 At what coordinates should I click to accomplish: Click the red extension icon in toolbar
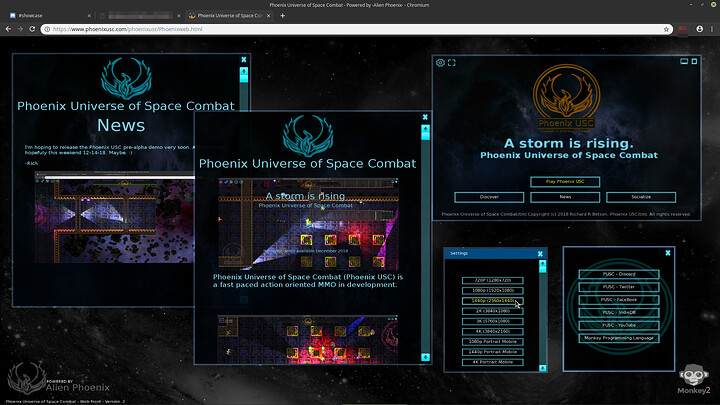(x=682, y=29)
